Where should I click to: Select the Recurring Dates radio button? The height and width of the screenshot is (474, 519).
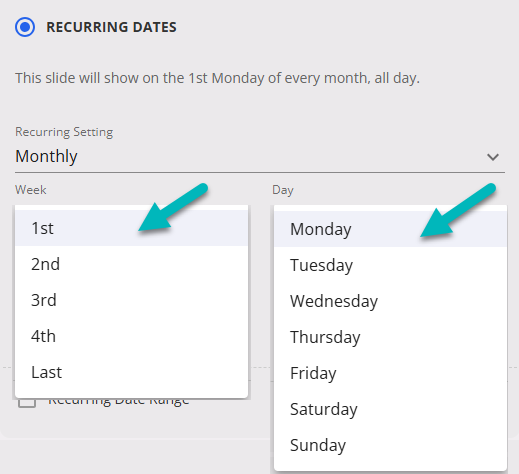[25, 27]
